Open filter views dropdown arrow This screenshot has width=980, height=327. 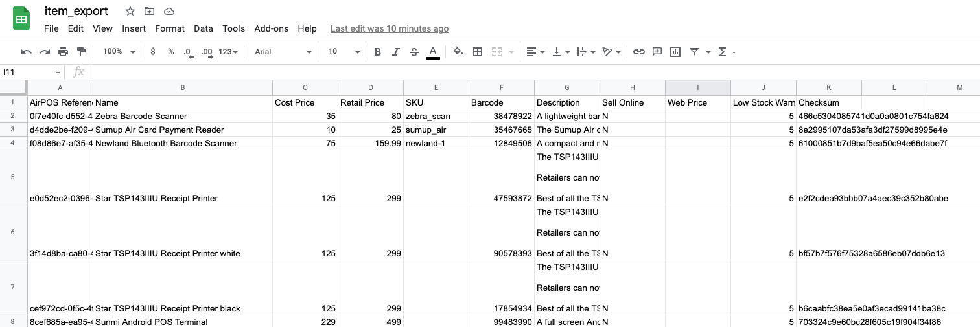708,52
